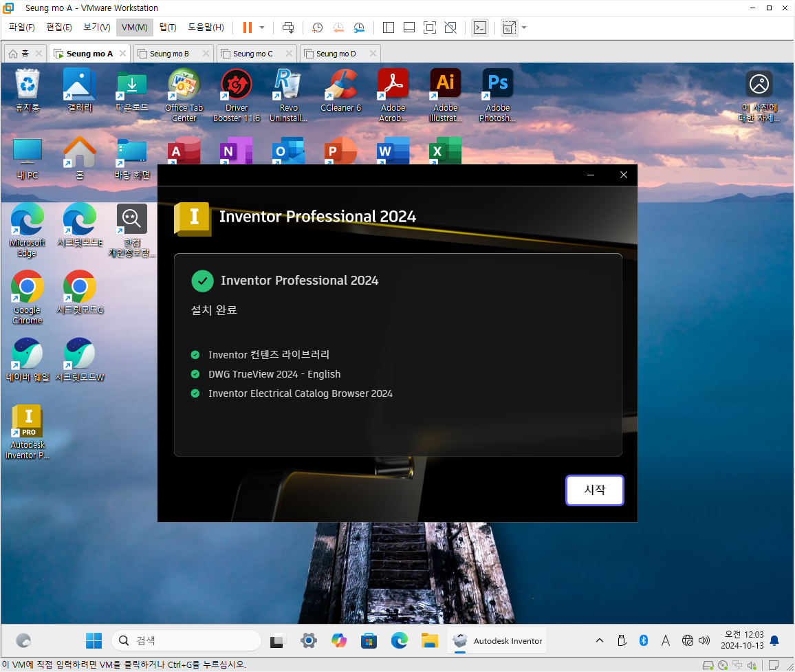Launch Office Tab Center shortcut
The width and height of the screenshot is (795, 672).
point(184,96)
